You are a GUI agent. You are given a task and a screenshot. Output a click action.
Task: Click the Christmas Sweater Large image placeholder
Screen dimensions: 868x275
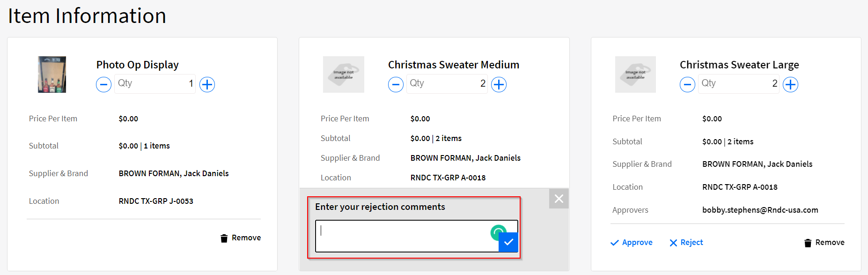click(635, 74)
